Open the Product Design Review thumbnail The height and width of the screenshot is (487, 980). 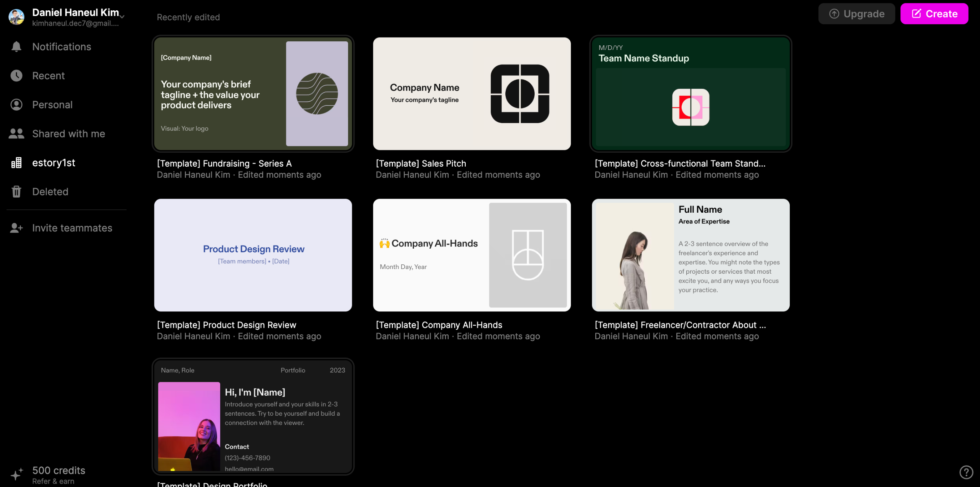pos(253,255)
